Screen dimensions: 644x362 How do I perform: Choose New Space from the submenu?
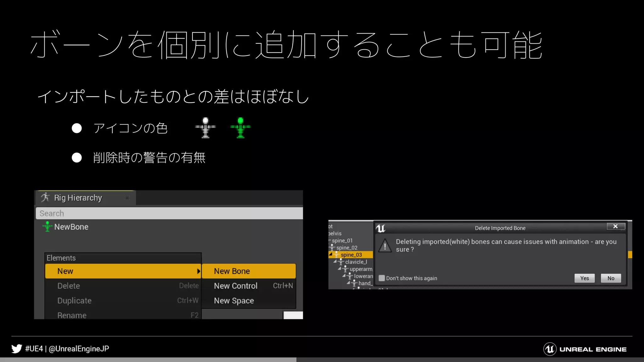pos(234,301)
